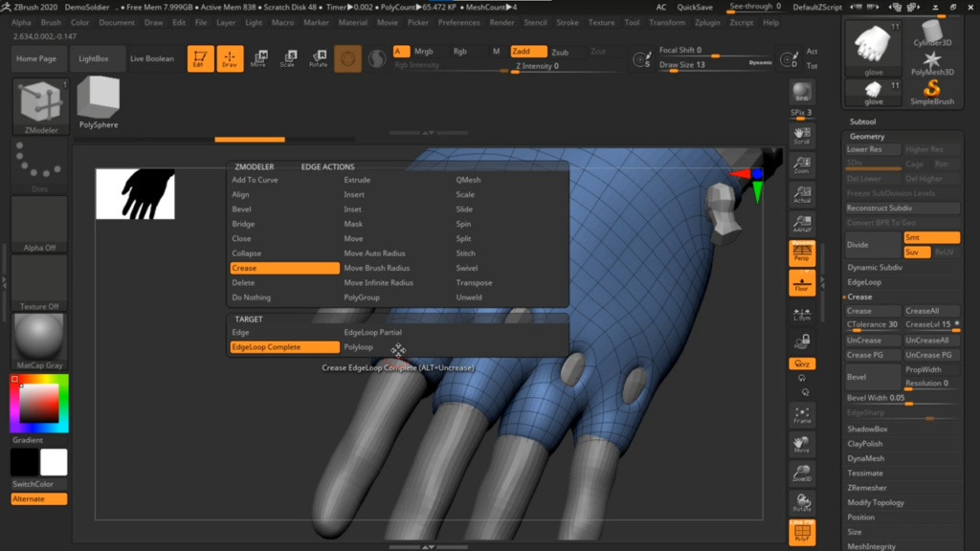Expand the DynaMesh section

(865, 458)
